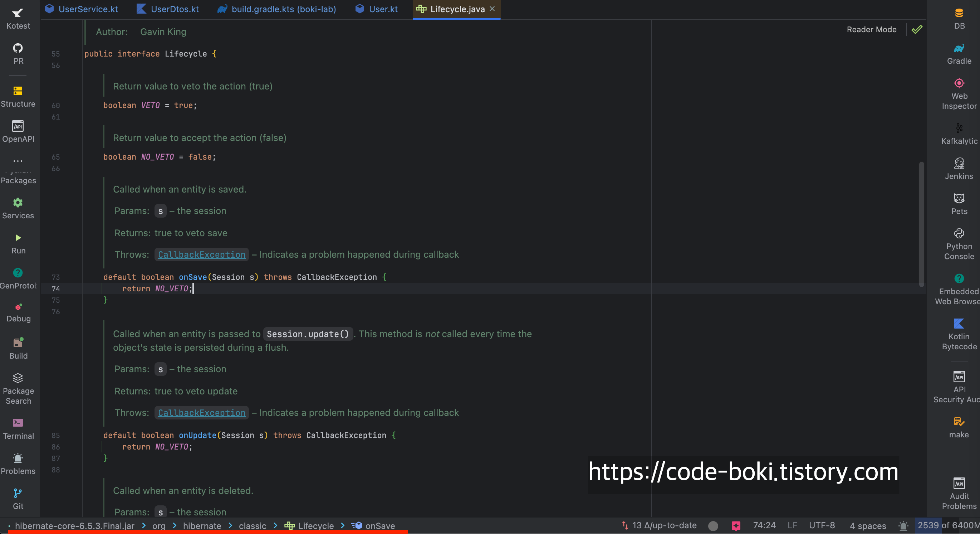This screenshot has width=980, height=534.
Task: Toggle Reader Mode in editor
Action: [871, 29]
